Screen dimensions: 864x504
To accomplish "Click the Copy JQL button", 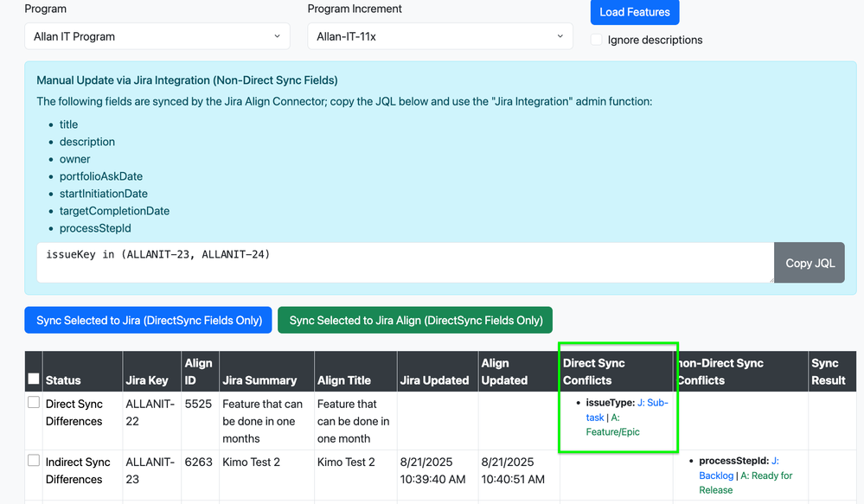I will point(809,262).
